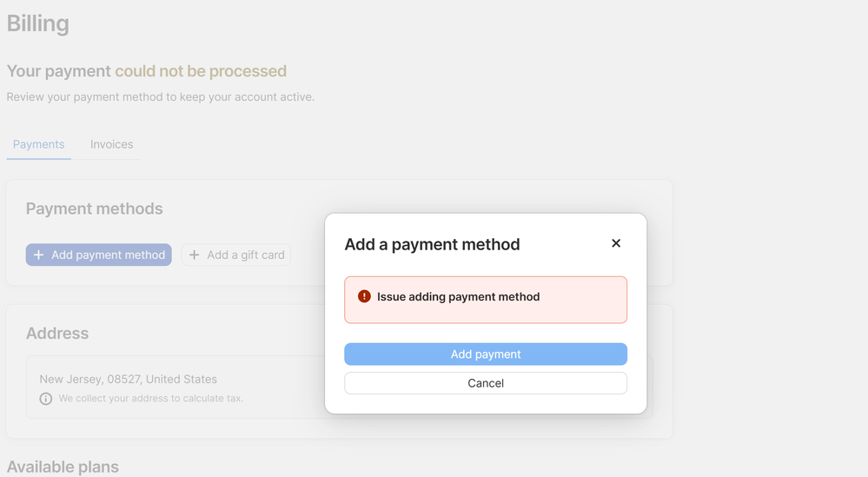Click the Add a payment method dialog title
The width and height of the screenshot is (868, 477).
[x=432, y=244]
